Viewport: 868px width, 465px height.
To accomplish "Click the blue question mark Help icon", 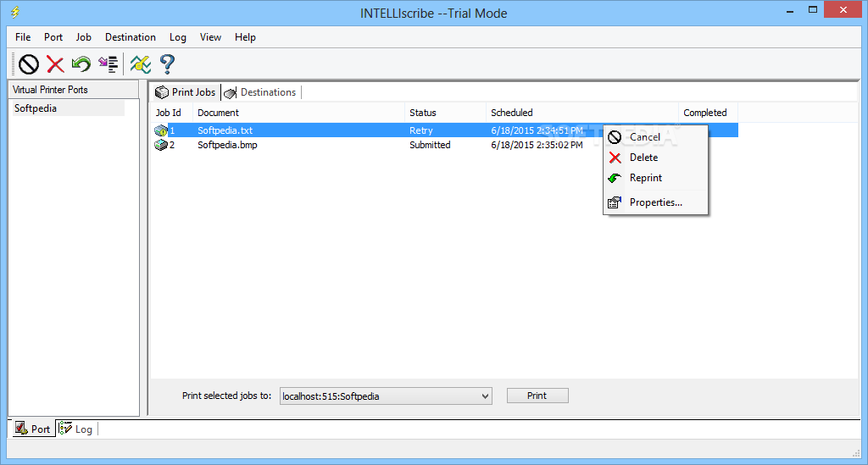I will click(167, 64).
